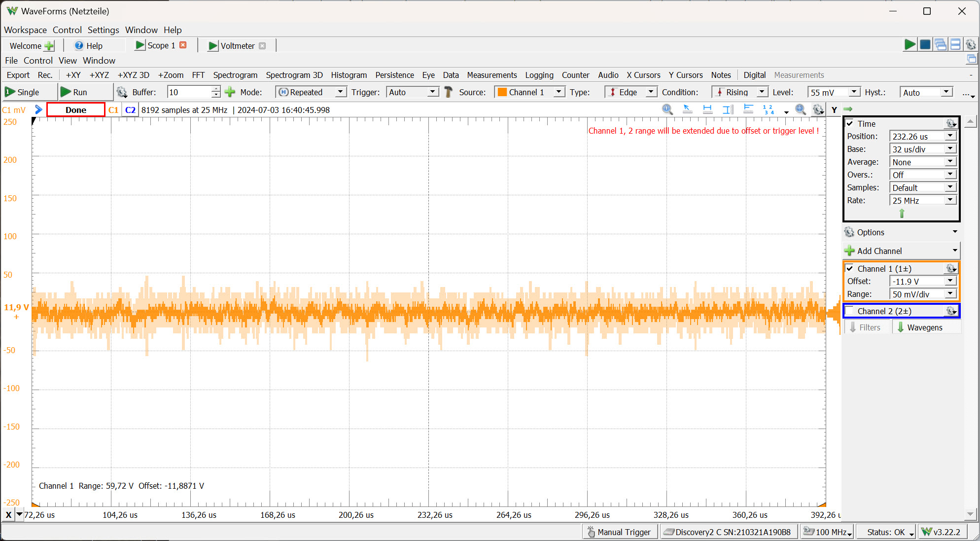Open the Settings menu
The width and height of the screenshot is (980, 541).
point(103,30)
